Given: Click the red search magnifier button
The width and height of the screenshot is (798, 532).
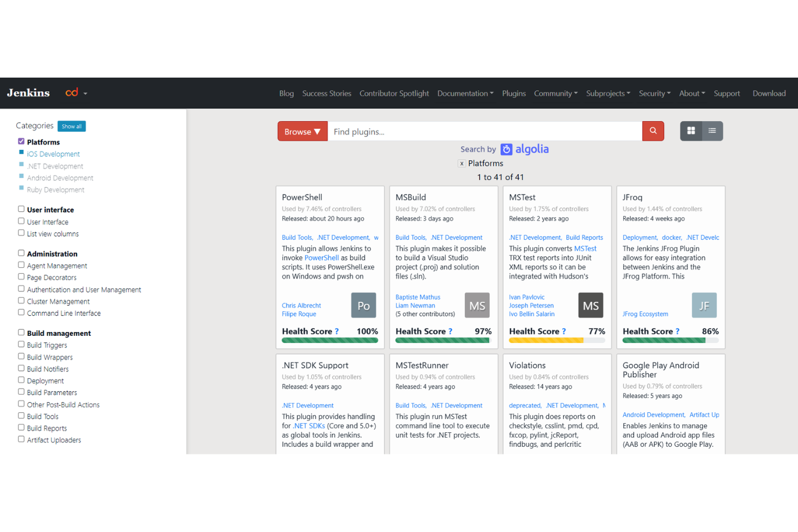Looking at the screenshot, I should pyautogui.click(x=652, y=131).
